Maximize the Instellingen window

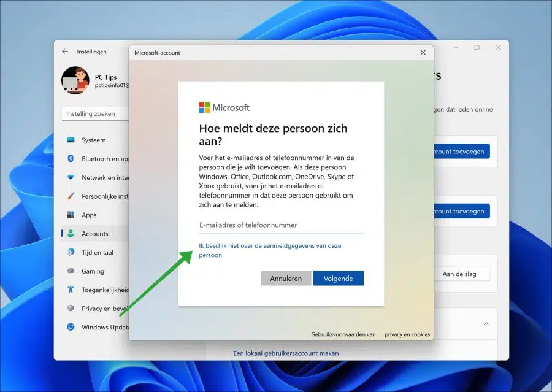point(477,48)
